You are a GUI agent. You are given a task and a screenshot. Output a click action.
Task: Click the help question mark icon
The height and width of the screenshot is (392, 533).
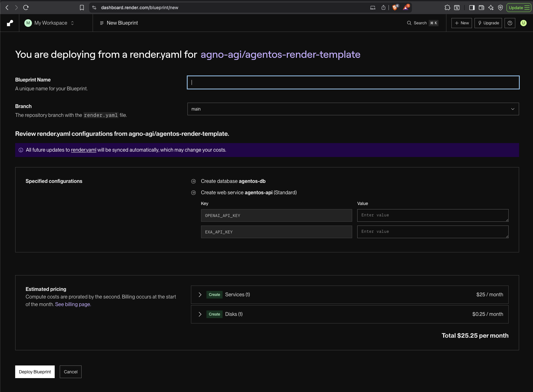pyautogui.click(x=510, y=23)
